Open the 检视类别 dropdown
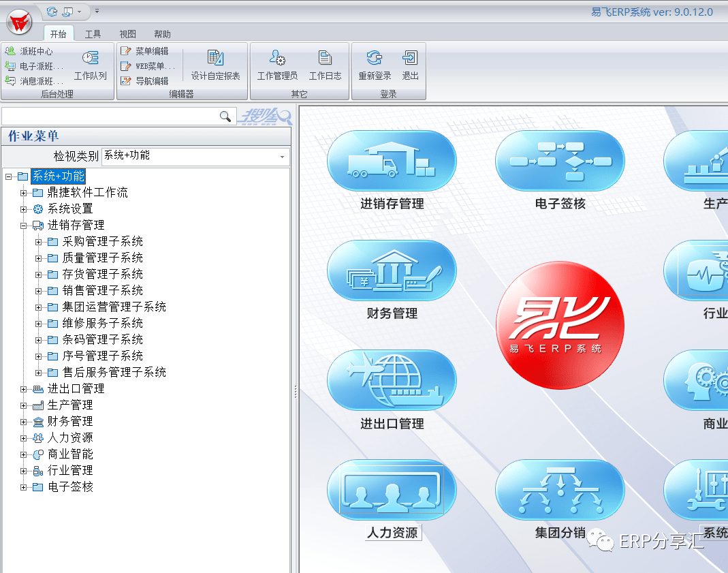This screenshot has width=728, height=573. [x=282, y=157]
